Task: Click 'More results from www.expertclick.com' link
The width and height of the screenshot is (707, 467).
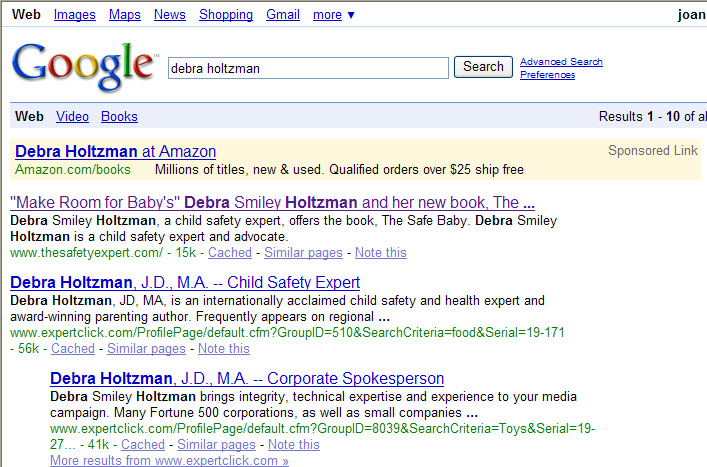Action: click(x=169, y=461)
